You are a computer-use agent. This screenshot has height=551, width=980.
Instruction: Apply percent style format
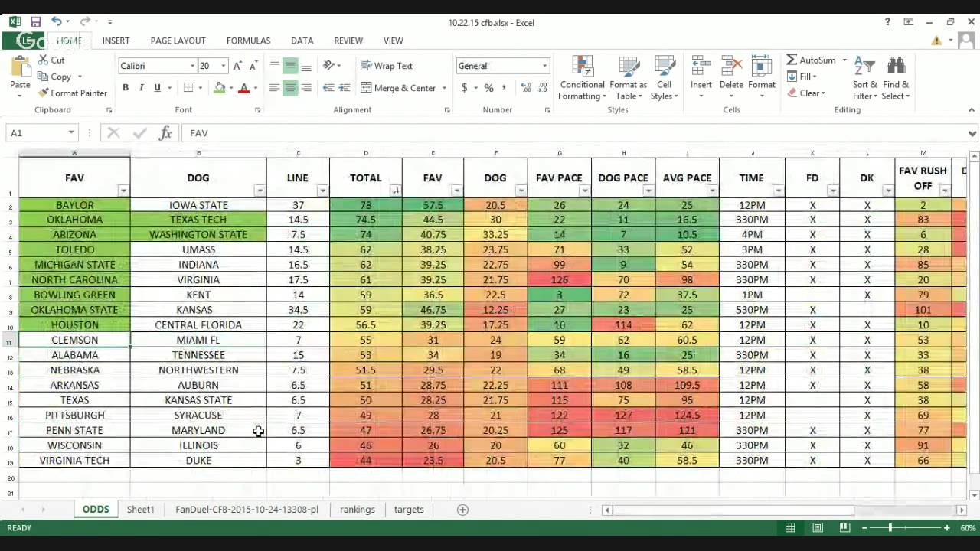488,88
